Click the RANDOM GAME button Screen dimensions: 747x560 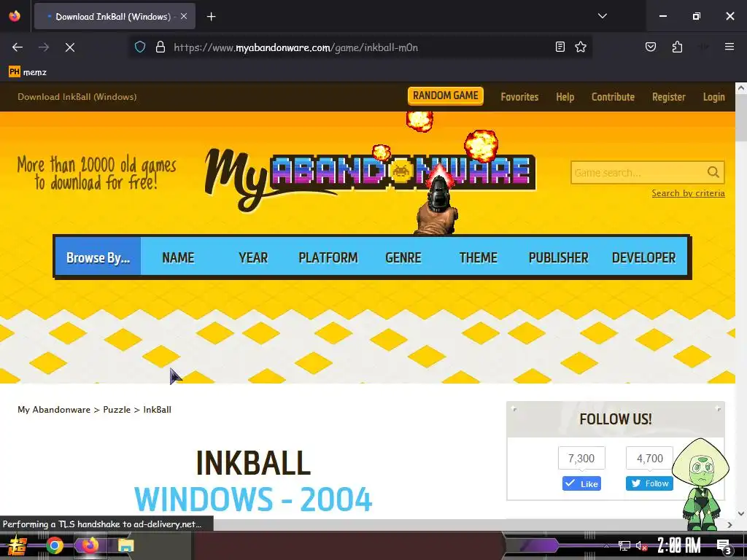[446, 96]
